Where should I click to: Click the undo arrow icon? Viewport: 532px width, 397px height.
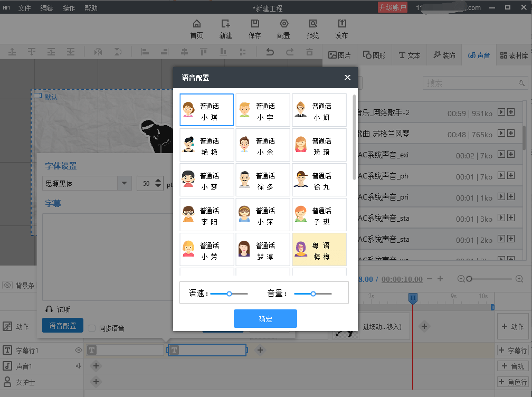point(270,52)
